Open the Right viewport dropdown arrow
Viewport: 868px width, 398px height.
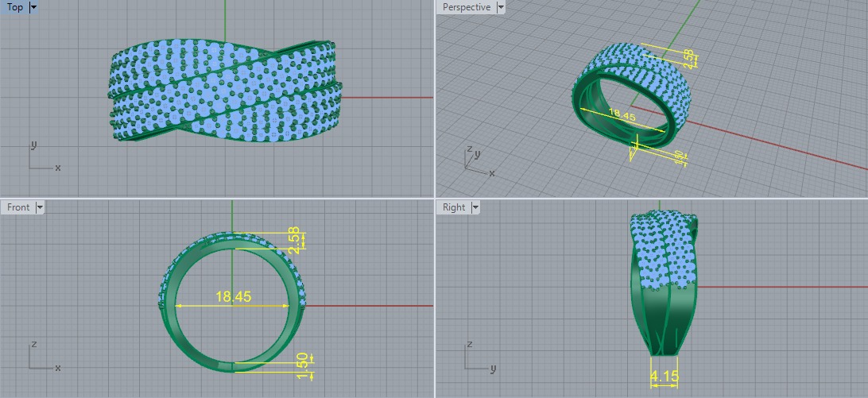coord(475,207)
